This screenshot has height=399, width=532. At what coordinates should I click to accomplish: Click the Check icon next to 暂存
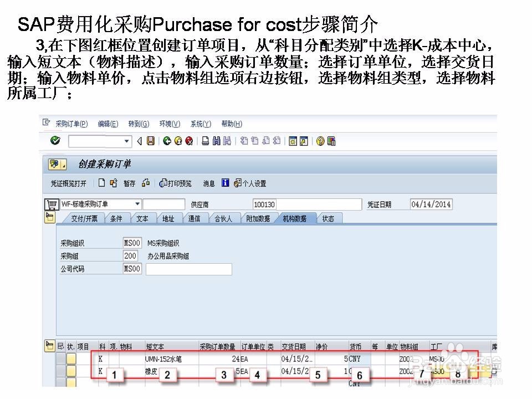(x=146, y=183)
